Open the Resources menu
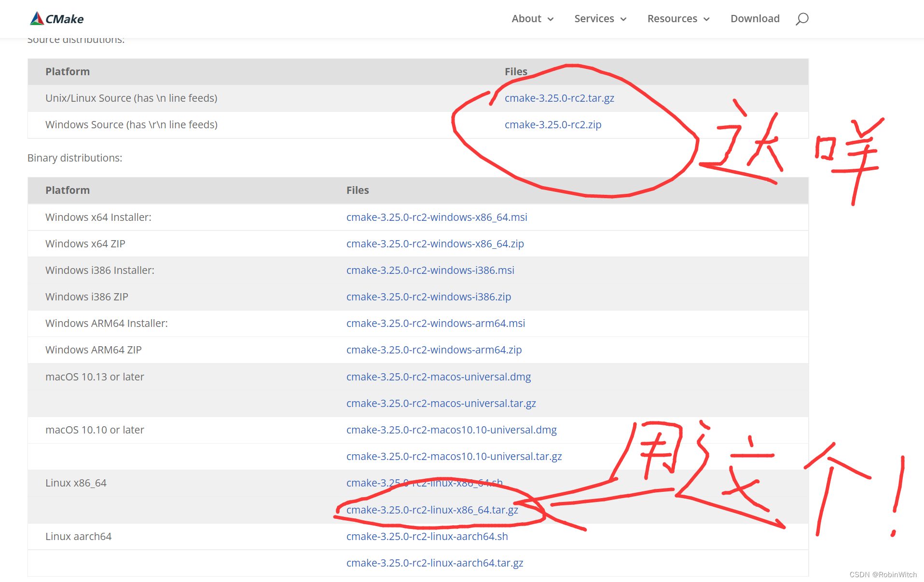The height and width of the screenshot is (582, 924). (678, 19)
